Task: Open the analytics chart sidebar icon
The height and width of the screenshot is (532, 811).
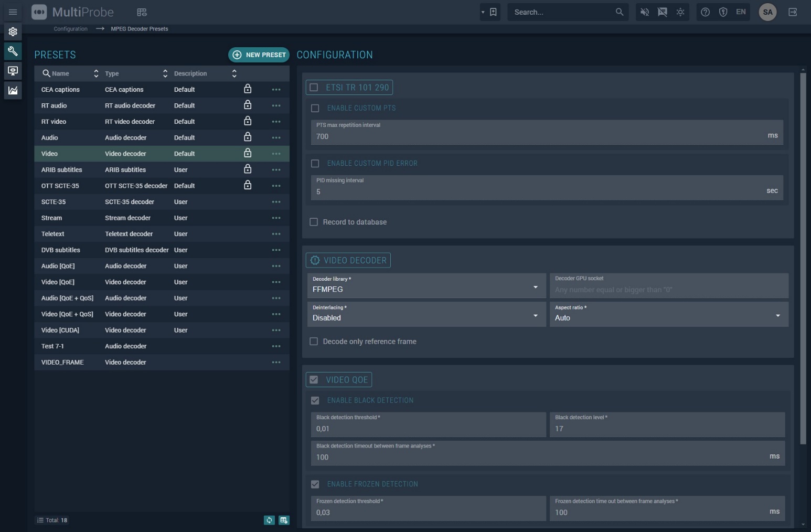Action: pyautogui.click(x=13, y=90)
